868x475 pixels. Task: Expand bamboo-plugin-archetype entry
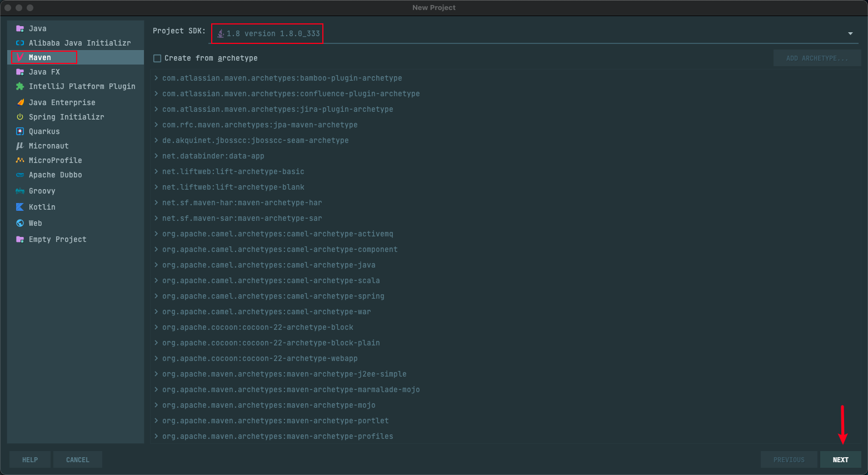click(x=156, y=78)
